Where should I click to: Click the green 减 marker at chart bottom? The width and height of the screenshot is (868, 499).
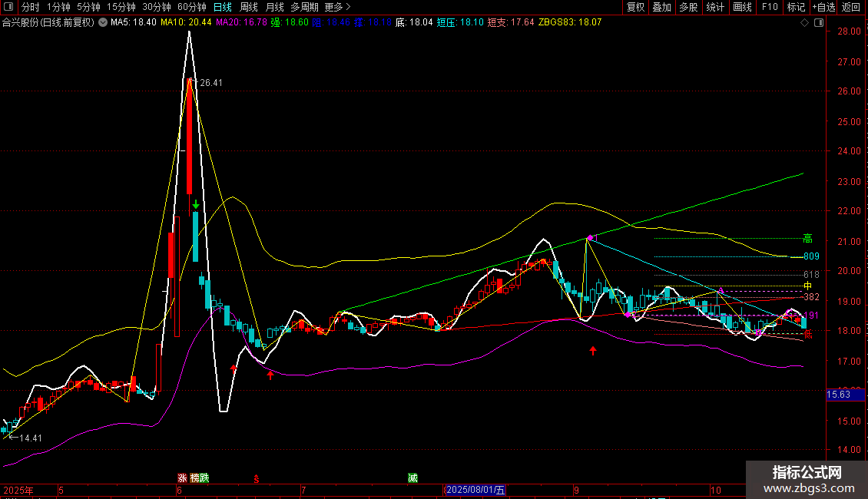pyautogui.click(x=413, y=478)
